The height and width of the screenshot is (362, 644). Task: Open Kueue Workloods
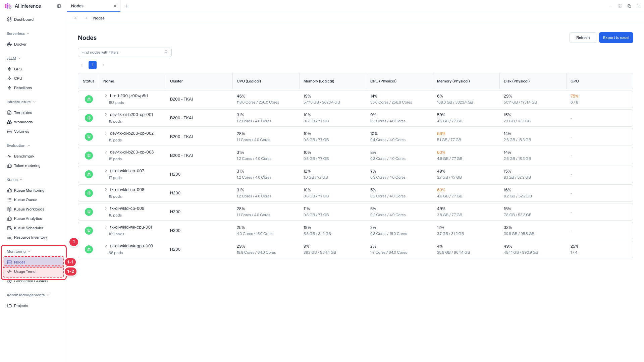29,209
